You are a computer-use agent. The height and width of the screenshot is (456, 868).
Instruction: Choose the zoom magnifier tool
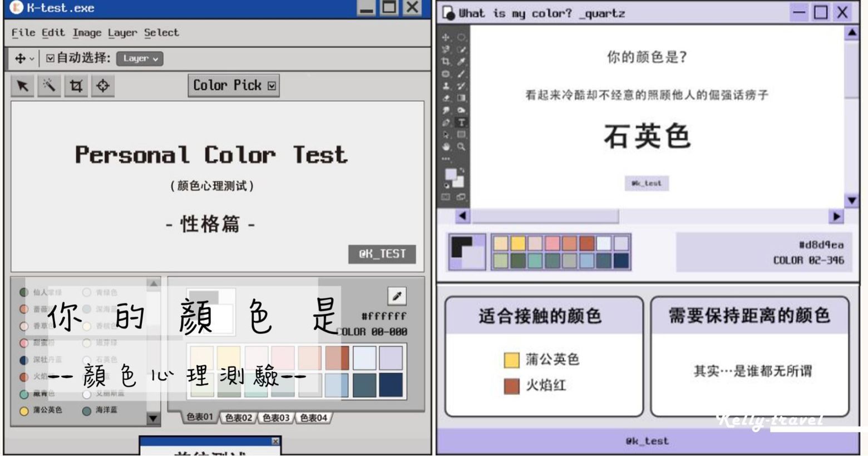(x=461, y=147)
